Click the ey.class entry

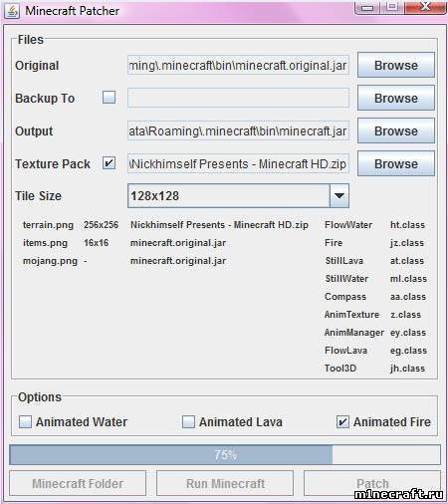[408, 333]
